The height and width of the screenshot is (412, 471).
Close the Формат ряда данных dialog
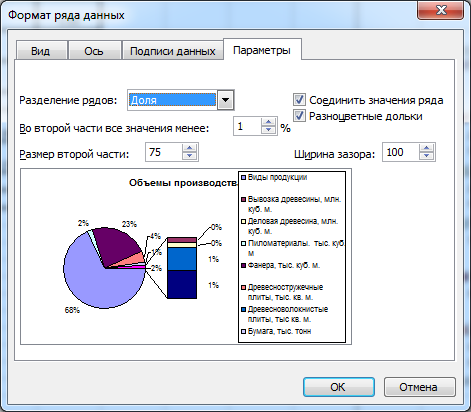441,10
